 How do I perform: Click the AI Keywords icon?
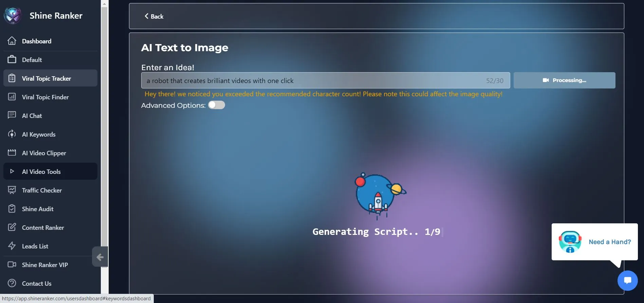(x=12, y=134)
